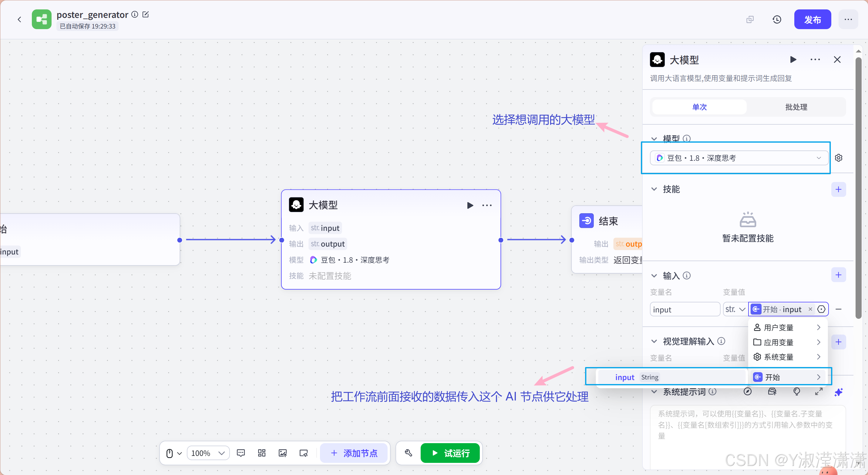Screen dimensions: 868x475
Task: Click the input variable name field
Action: (x=685, y=309)
